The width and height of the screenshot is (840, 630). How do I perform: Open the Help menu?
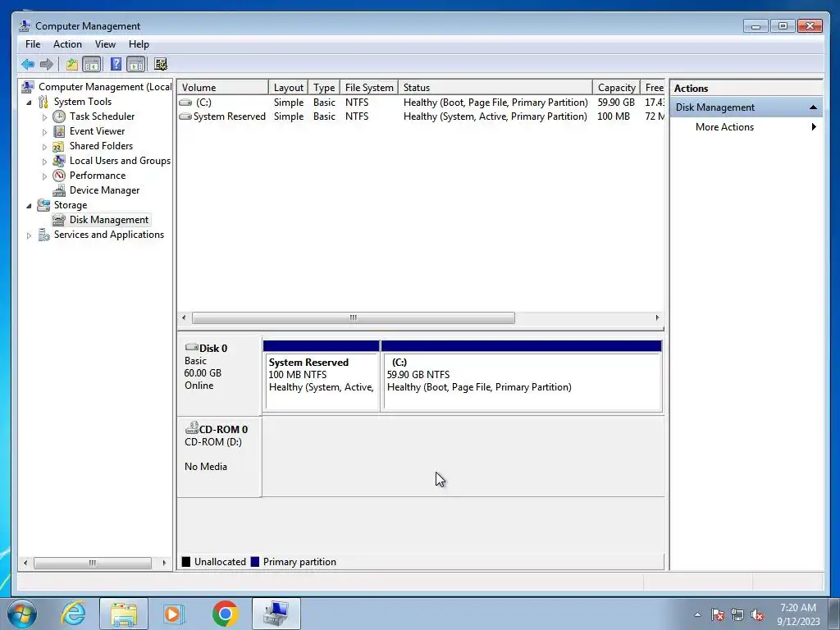pyautogui.click(x=139, y=44)
